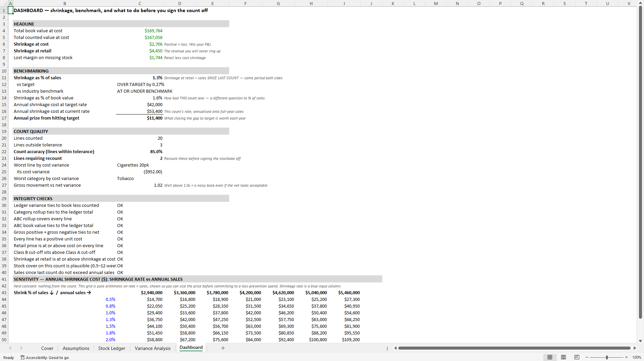Select cost variance ($952.00) cell
Viewport: 644px width, 361px height.
pos(140,172)
